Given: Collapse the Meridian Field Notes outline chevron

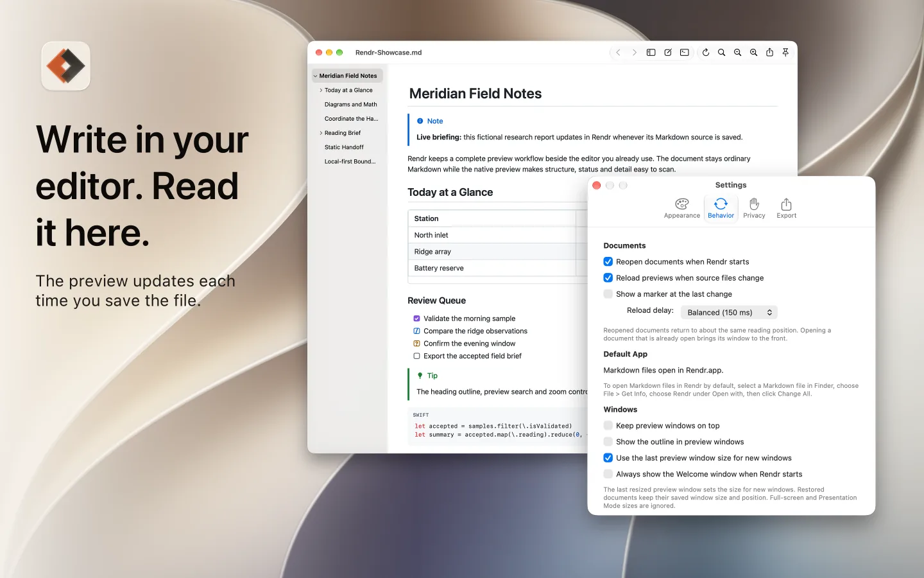Looking at the screenshot, I should pos(315,76).
